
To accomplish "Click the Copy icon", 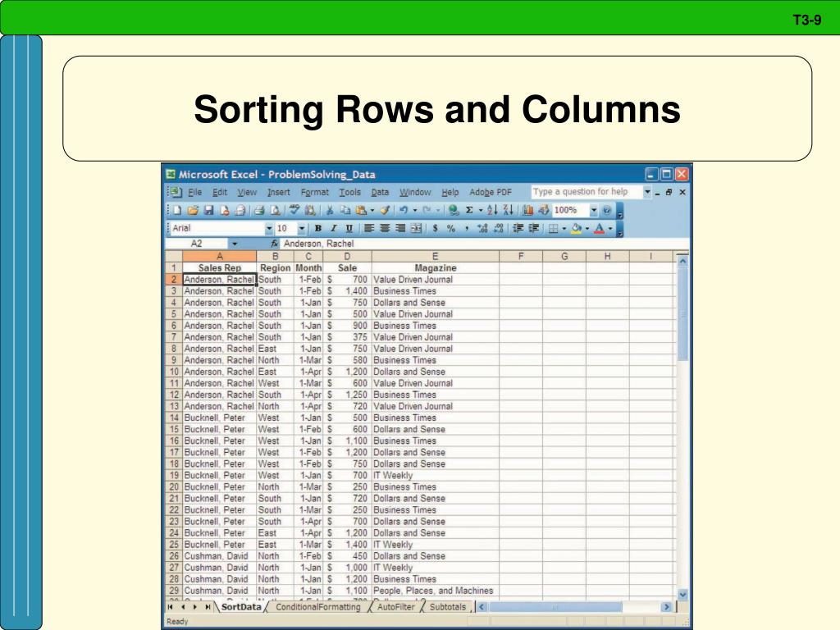I will (x=345, y=211).
